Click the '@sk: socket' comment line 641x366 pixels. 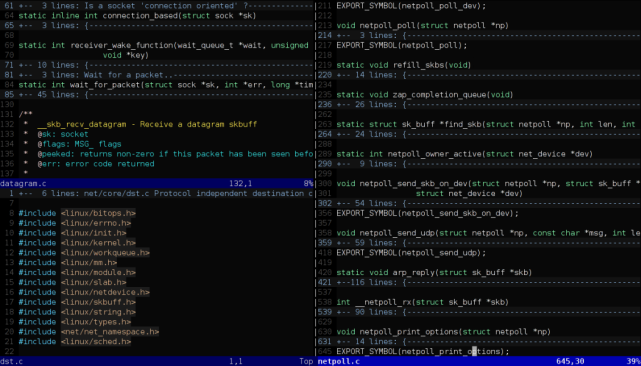pyautogui.click(x=63, y=134)
